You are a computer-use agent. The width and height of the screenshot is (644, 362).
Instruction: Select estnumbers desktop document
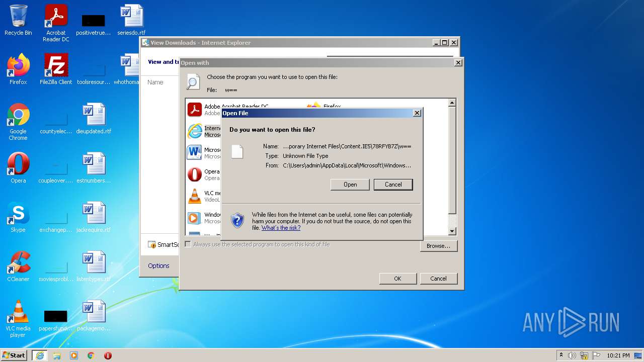[94, 168]
